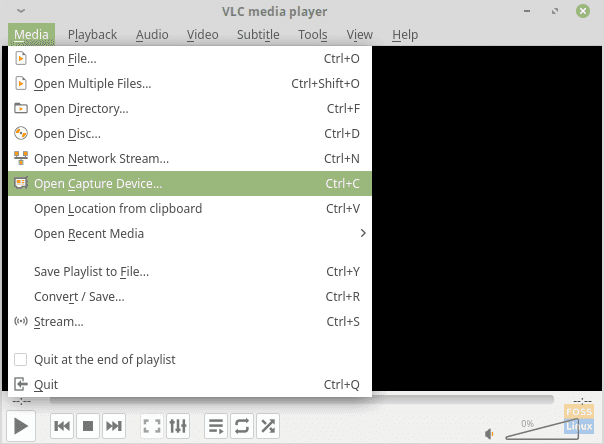The height and width of the screenshot is (444, 604).
Task: Toggle fullscreen mode
Action: click(x=152, y=426)
